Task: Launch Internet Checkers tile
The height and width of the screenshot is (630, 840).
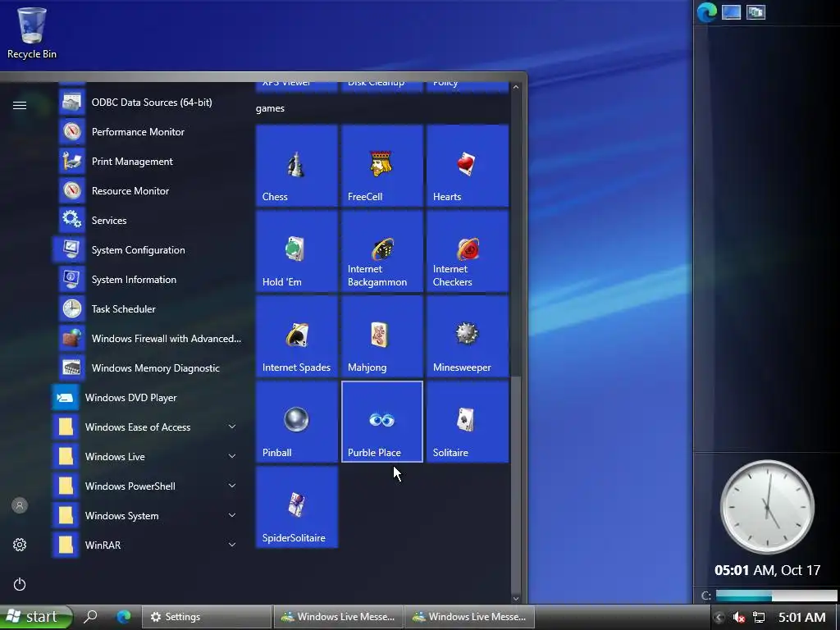Action: click(x=468, y=251)
